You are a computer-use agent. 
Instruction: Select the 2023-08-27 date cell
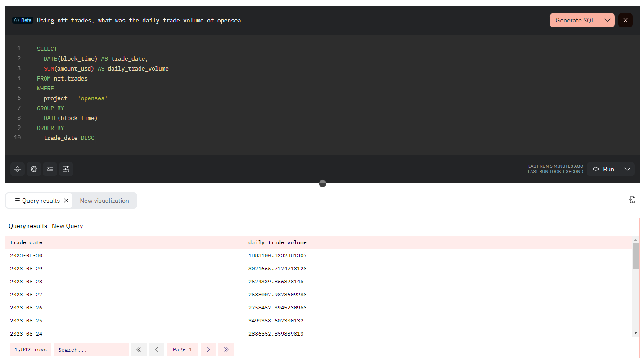[26, 295]
